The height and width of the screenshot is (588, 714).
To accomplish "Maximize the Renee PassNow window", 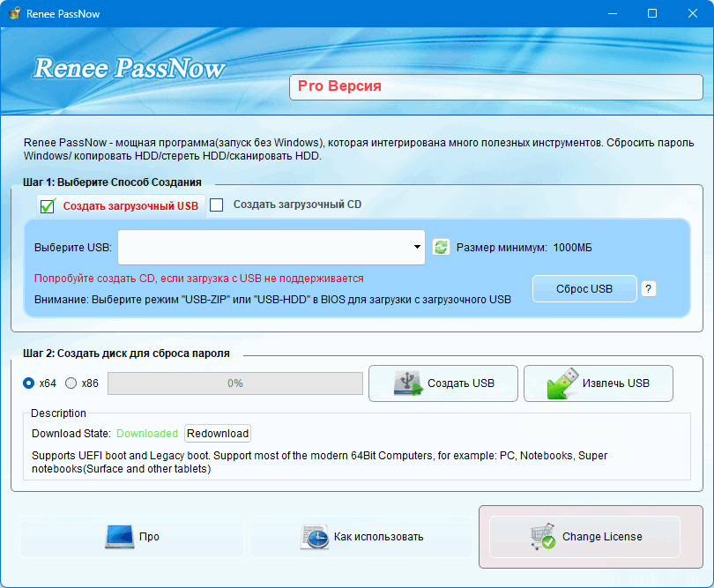I will (x=652, y=14).
